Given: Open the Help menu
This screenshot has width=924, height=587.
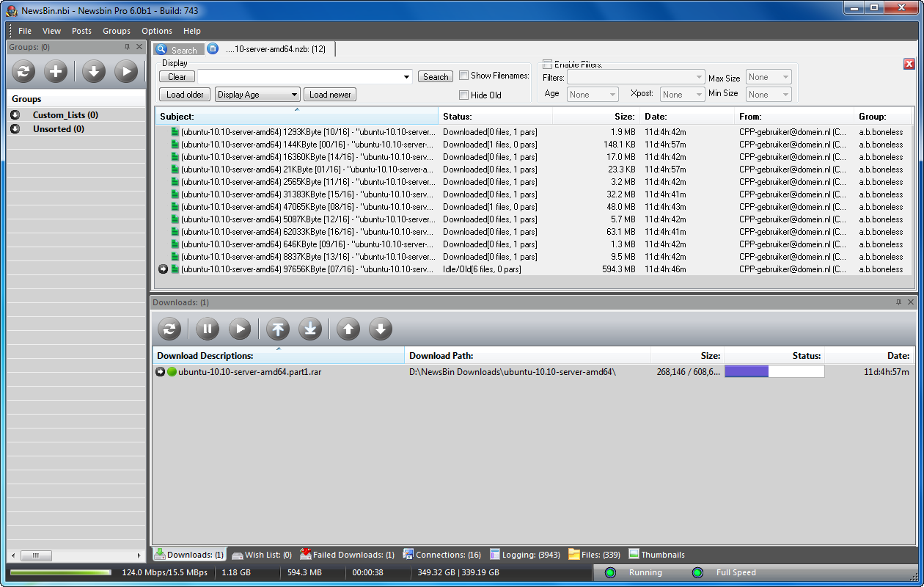Looking at the screenshot, I should [192, 31].
